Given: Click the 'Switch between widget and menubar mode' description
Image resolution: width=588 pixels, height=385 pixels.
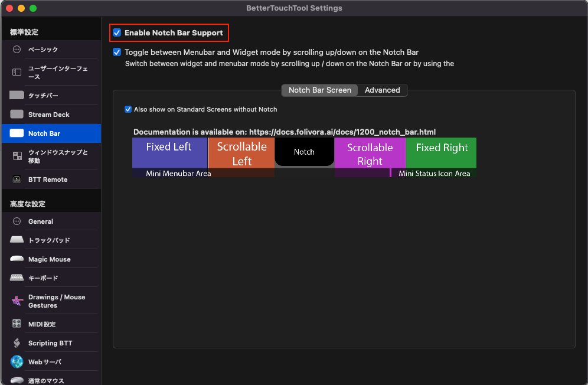Looking at the screenshot, I should pos(289,63).
